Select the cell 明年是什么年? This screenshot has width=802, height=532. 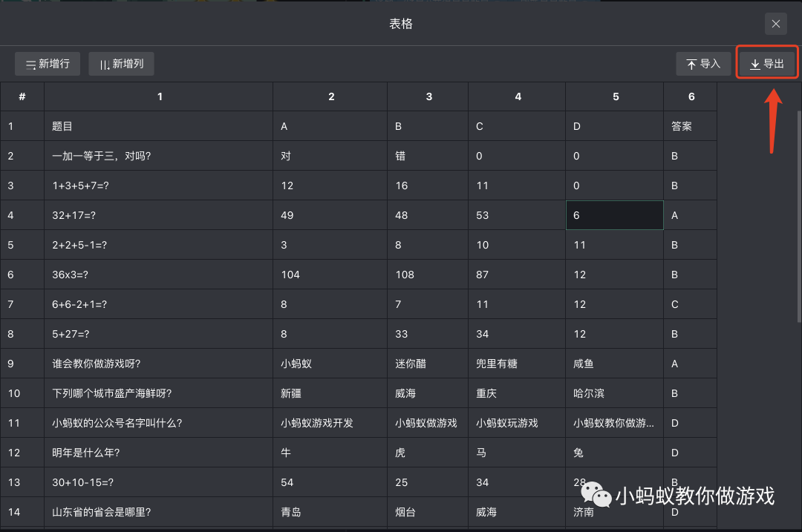(159, 453)
